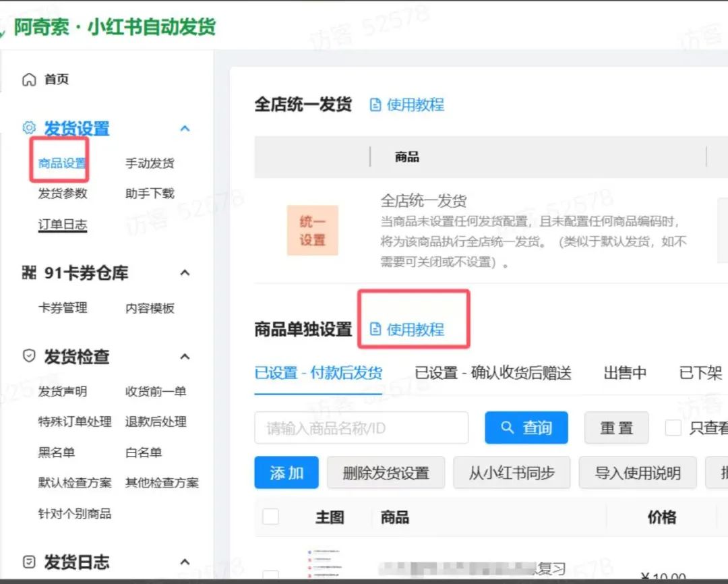
Task: Open the 首页 home icon
Action: (x=29, y=80)
